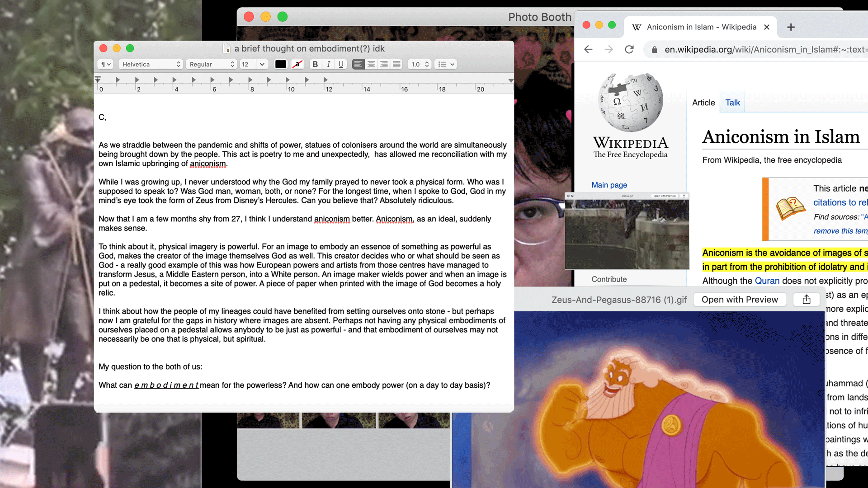Click the Photo Booth window title

(539, 17)
